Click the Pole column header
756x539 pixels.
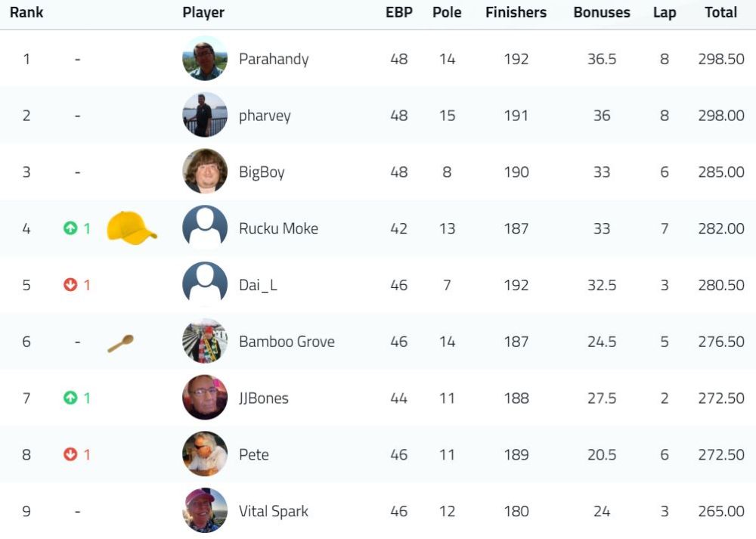[447, 12]
